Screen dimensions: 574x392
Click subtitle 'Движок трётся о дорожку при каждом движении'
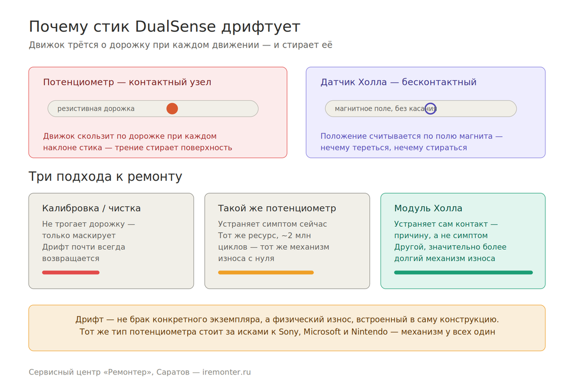pyautogui.click(x=144, y=45)
